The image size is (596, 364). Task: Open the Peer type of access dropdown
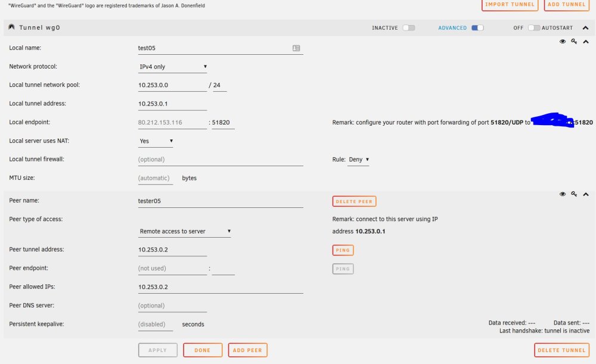click(185, 231)
